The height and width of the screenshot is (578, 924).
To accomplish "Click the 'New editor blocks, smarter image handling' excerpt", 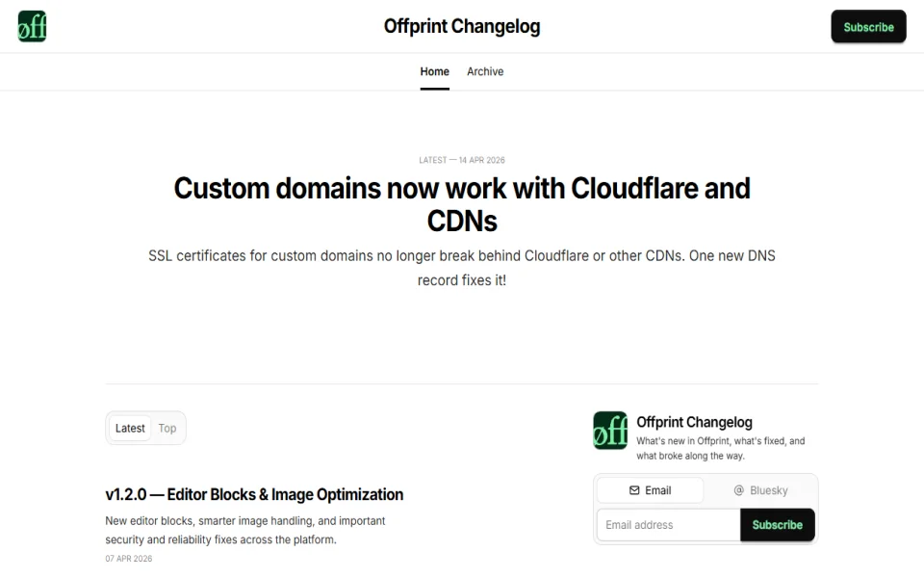I will [245, 530].
